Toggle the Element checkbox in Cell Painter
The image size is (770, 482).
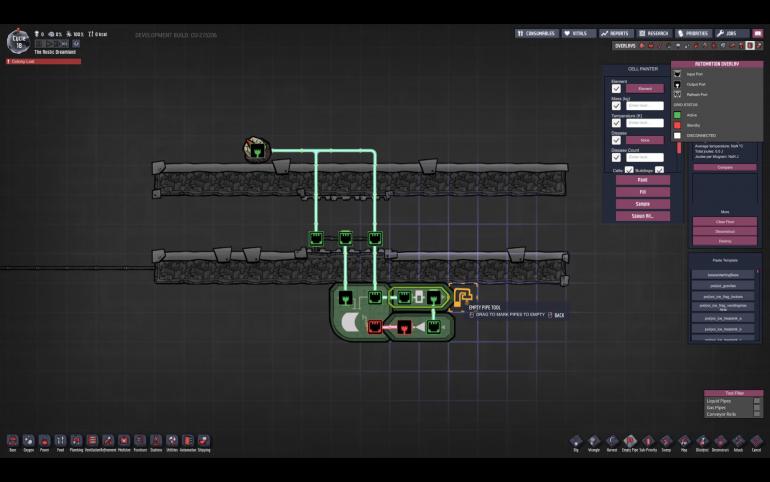pyautogui.click(x=617, y=88)
